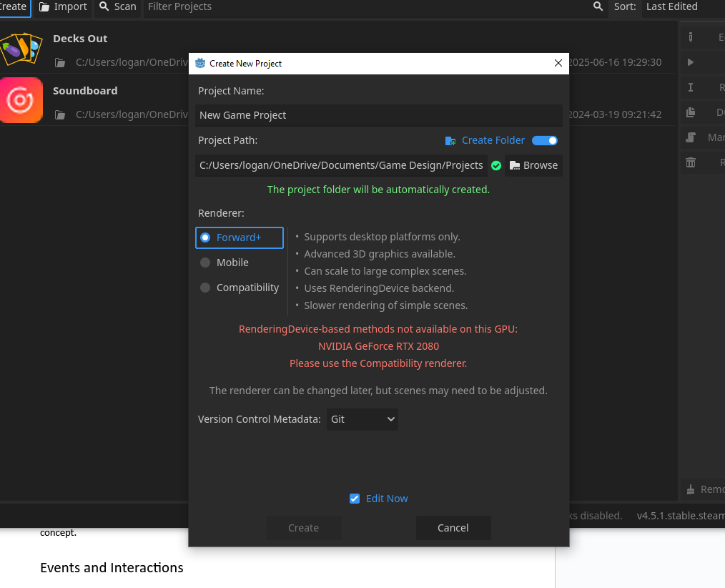
Task: Click the pencil Edit icon in sidebar
Action: pyautogui.click(x=691, y=37)
